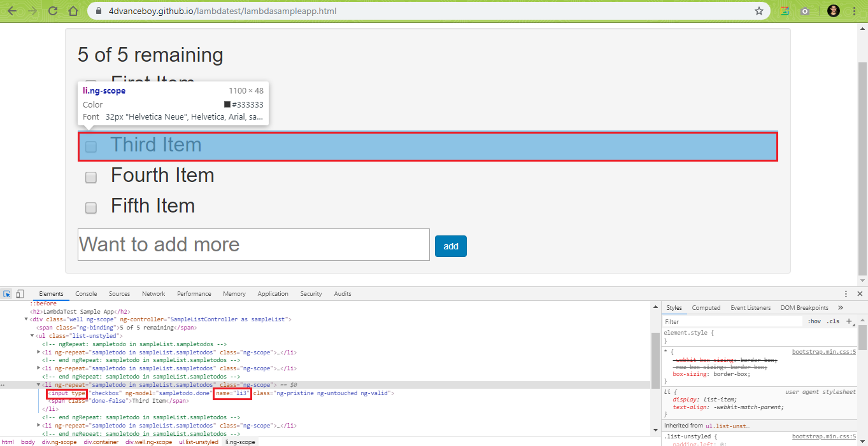Open the Audits tab
Image resolution: width=868 pixels, height=446 pixels.
[343, 294]
